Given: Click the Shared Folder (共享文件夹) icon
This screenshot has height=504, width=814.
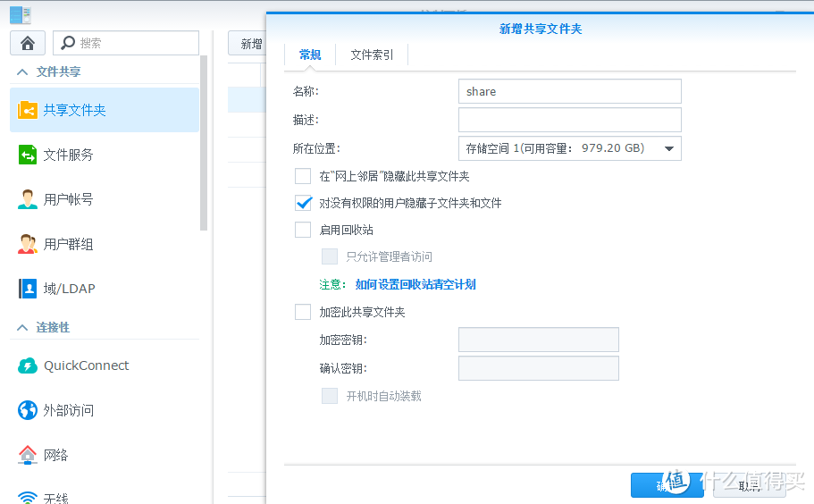Looking at the screenshot, I should (x=28, y=110).
